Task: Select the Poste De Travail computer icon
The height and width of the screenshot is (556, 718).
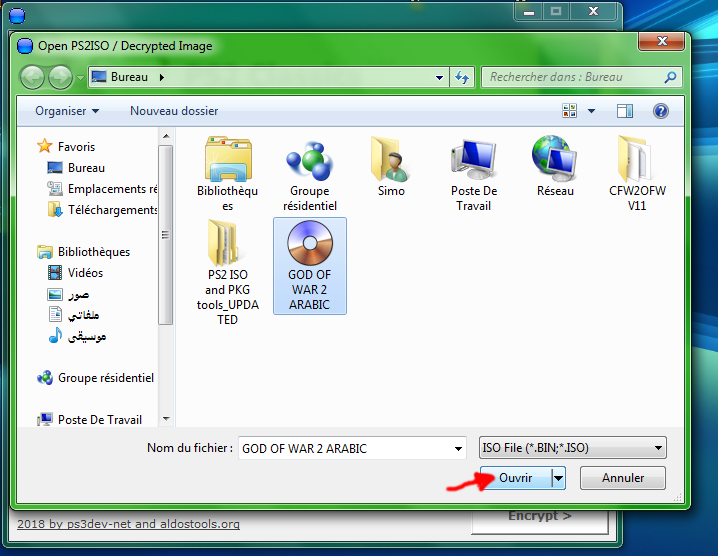Action: point(473,160)
